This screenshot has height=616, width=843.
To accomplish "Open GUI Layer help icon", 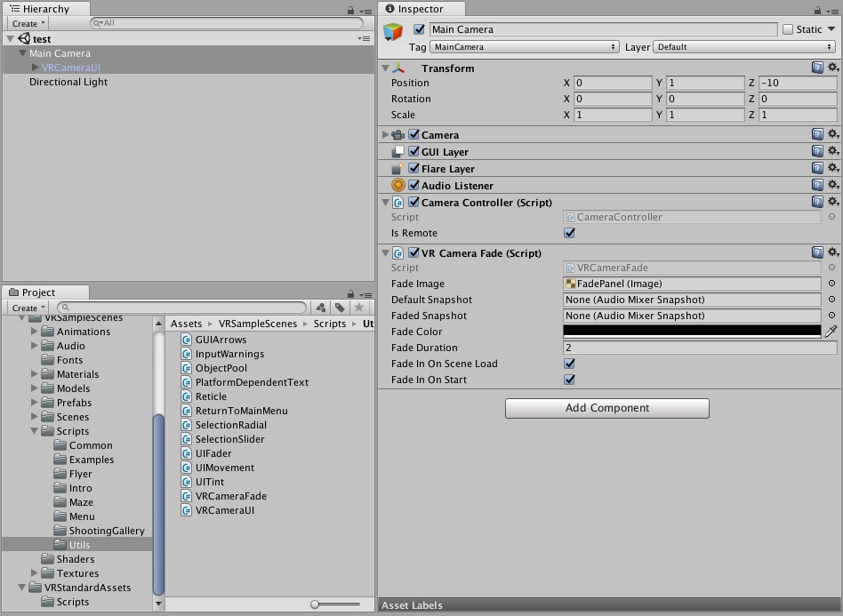I will (x=817, y=152).
